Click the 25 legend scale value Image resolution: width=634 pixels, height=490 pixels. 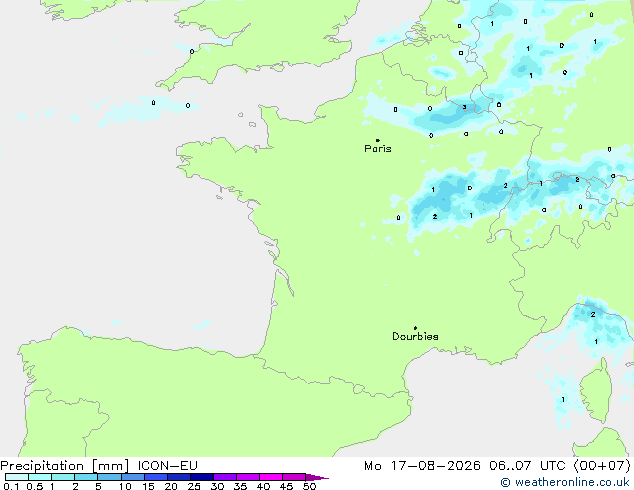click(x=194, y=486)
